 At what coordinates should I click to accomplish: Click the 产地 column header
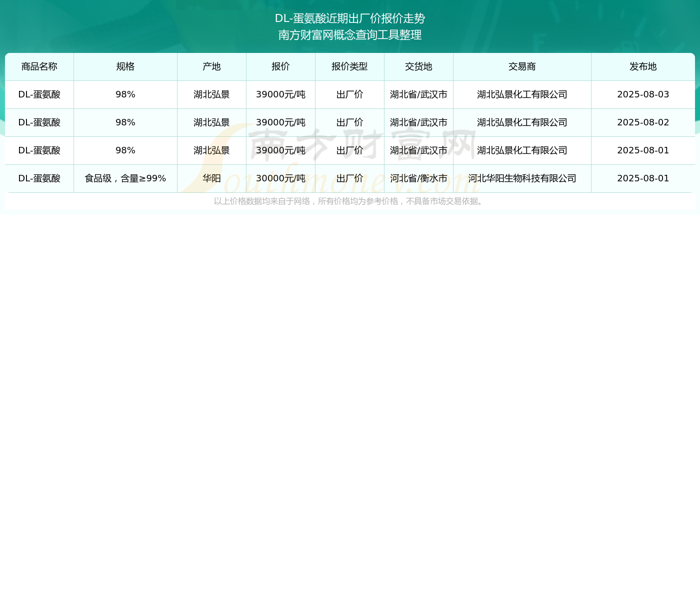coord(211,66)
